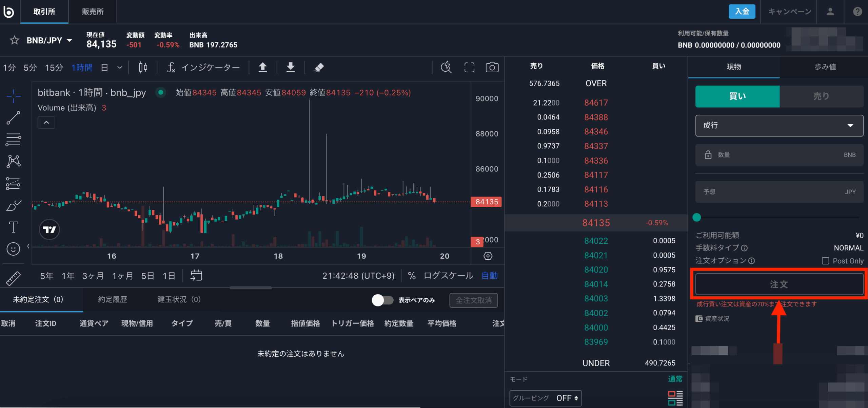Open the 歩み値 tab
868x408 pixels.
pos(825,67)
